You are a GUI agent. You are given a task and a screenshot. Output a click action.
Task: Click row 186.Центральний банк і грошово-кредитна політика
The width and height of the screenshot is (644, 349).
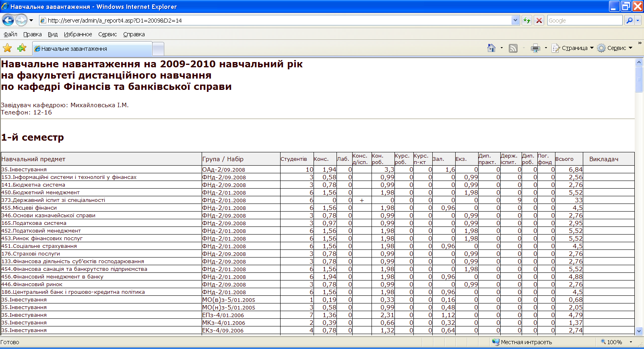click(318, 292)
